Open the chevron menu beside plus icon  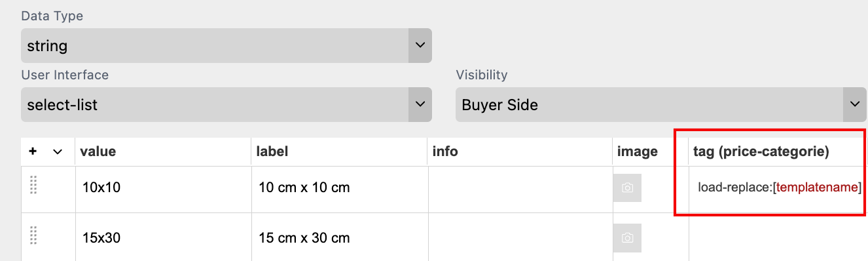pyautogui.click(x=58, y=151)
